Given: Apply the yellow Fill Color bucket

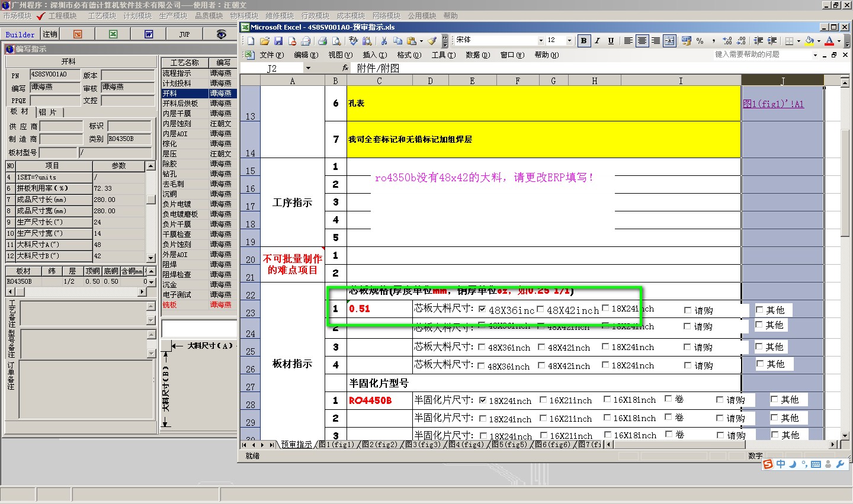Looking at the screenshot, I should (809, 41).
